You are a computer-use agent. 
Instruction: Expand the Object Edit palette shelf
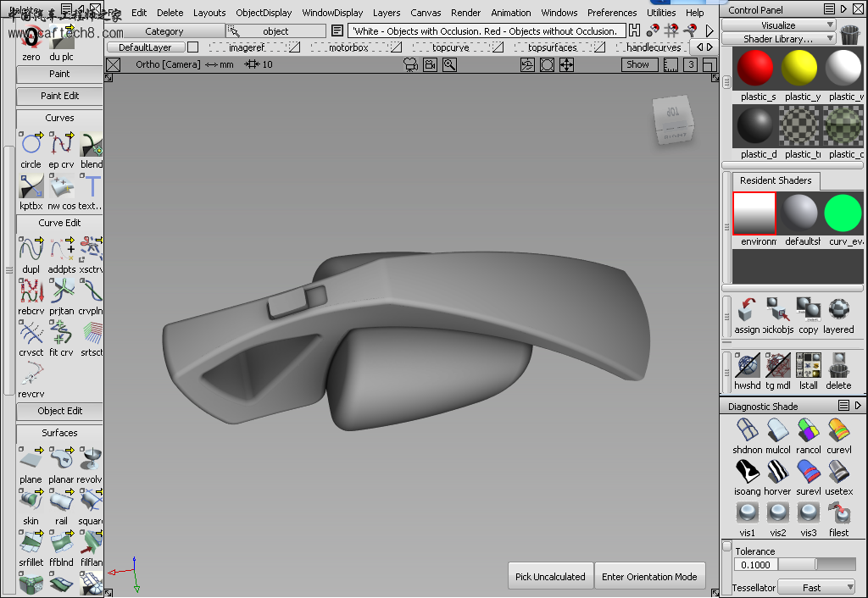(60, 411)
